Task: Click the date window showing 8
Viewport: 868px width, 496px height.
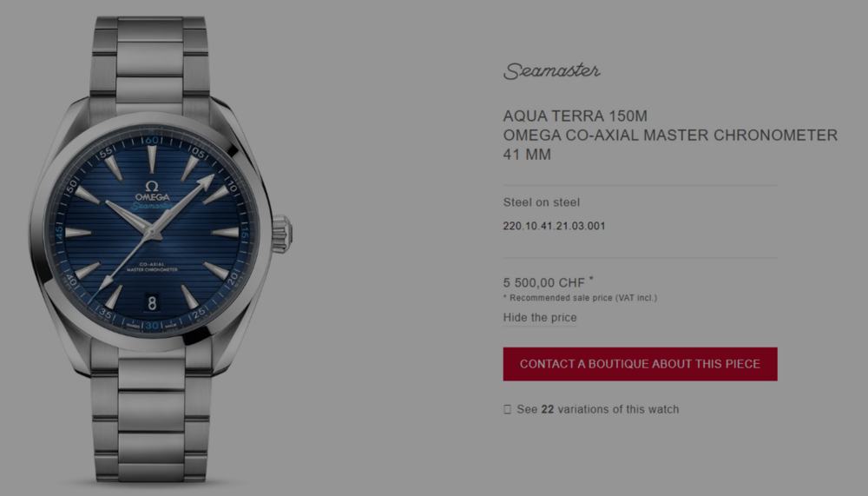Action: coord(152,302)
